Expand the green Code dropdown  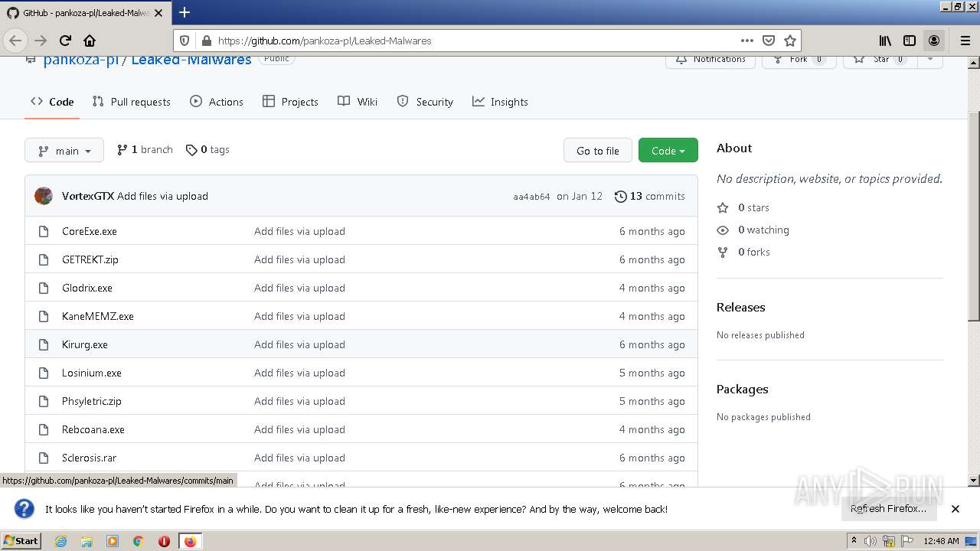click(x=668, y=151)
